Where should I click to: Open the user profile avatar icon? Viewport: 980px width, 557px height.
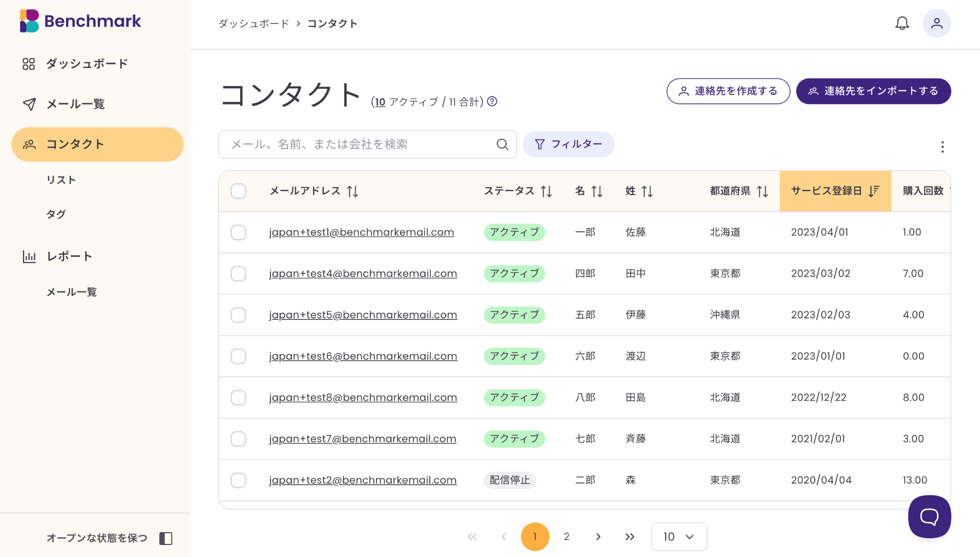pos(936,23)
